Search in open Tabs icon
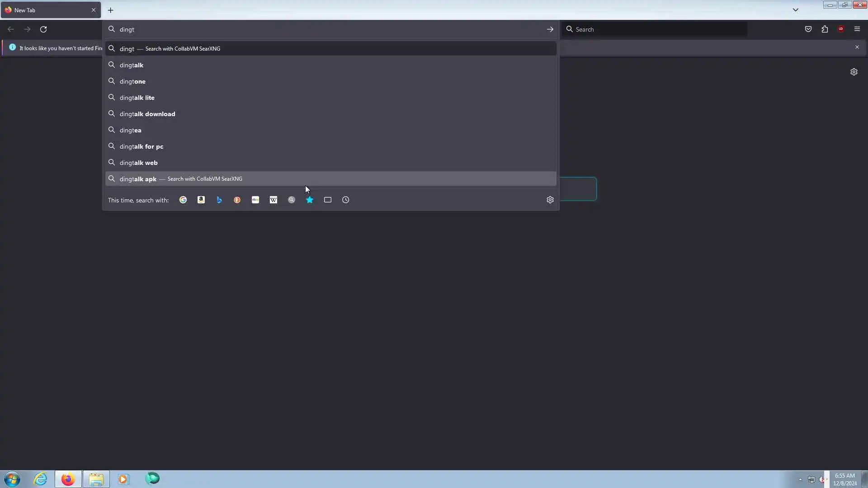 tap(328, 200)
